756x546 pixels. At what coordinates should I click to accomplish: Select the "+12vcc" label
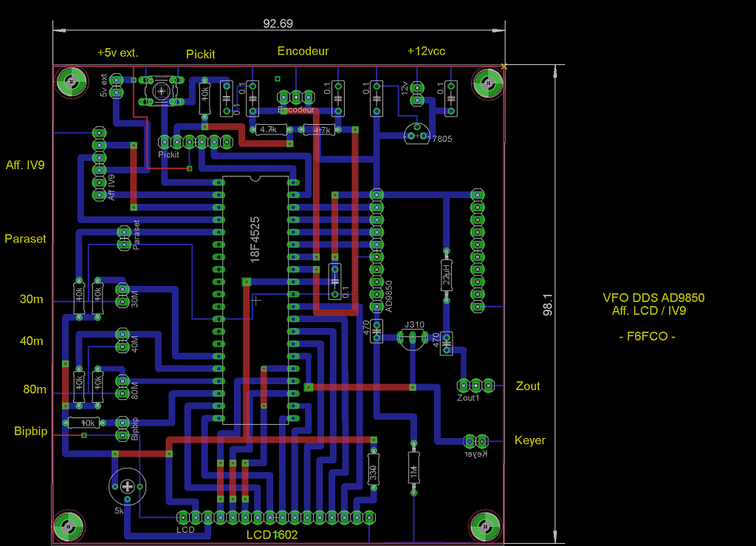tap(426, 51)
